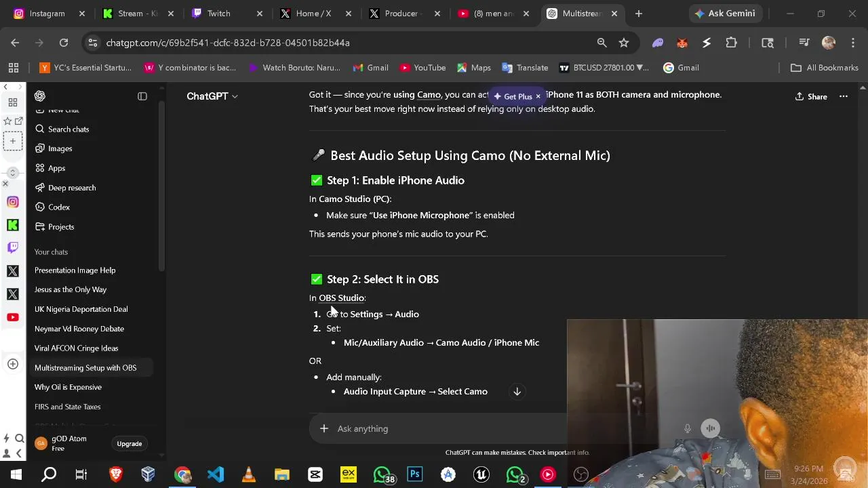Open Images in the sidebar

94,148
